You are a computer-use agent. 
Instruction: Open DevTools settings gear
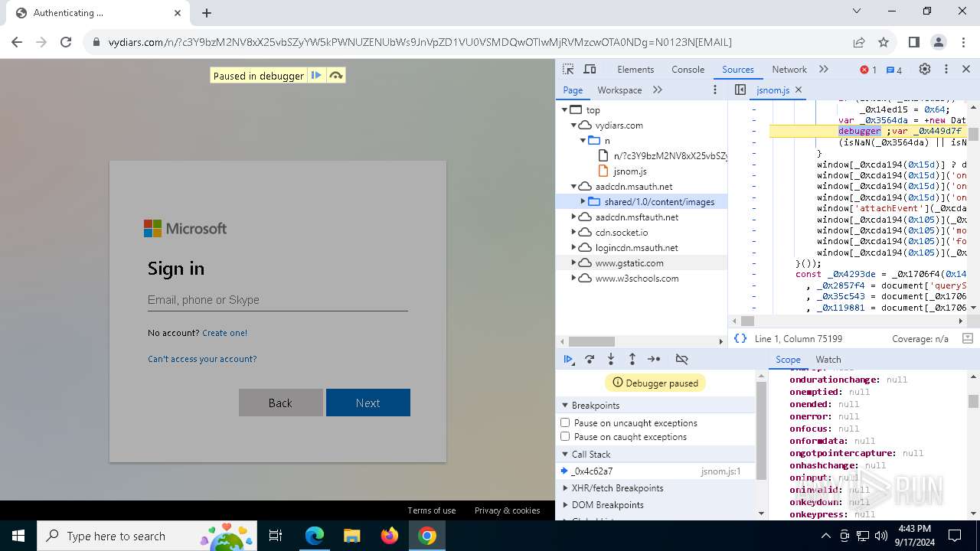[925, 69]
